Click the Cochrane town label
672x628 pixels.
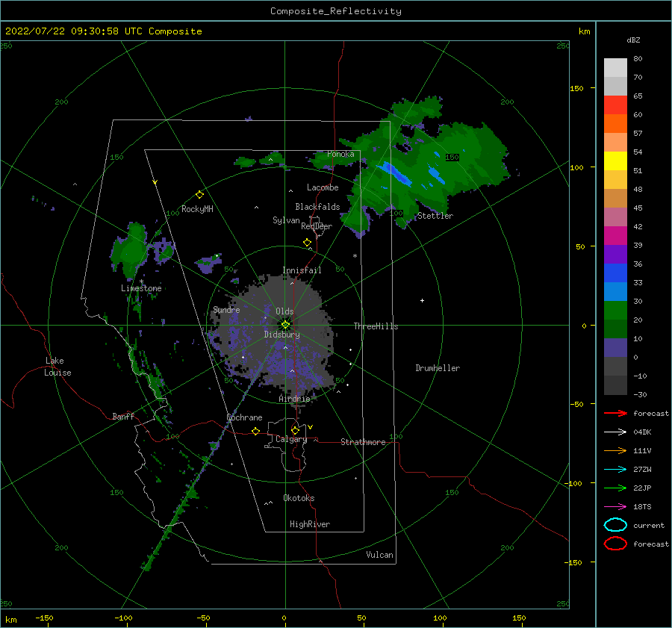[x=244, y=417]
